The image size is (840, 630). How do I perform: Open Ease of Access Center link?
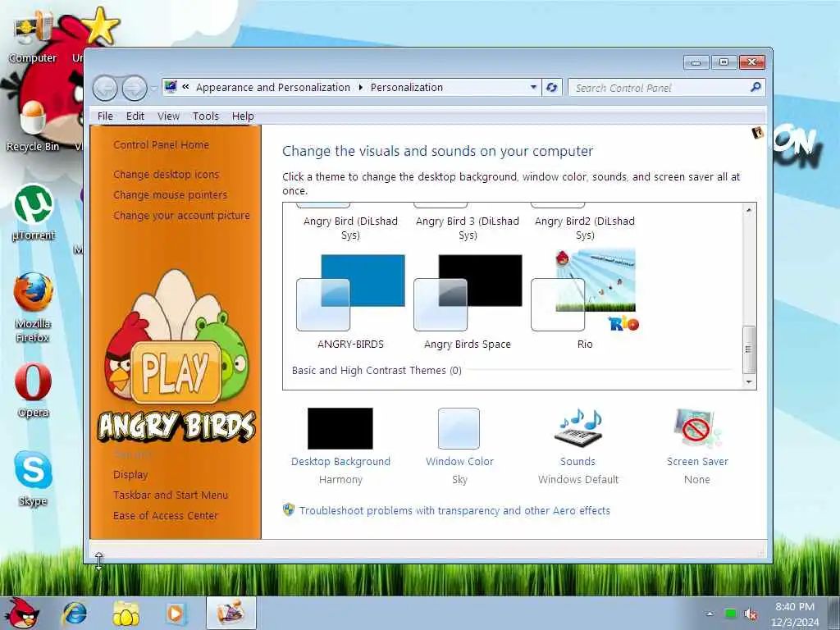click(166, 515)
